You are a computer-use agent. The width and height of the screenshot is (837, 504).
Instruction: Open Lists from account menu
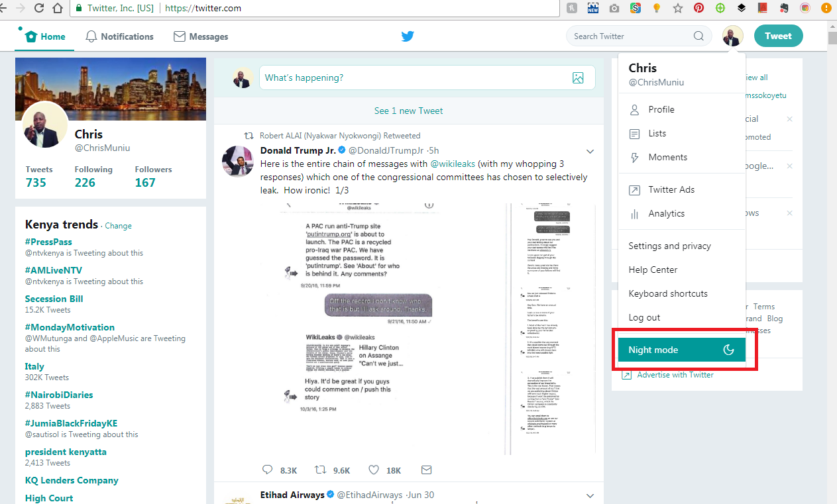pyautogui.click(x=682, y=133)
